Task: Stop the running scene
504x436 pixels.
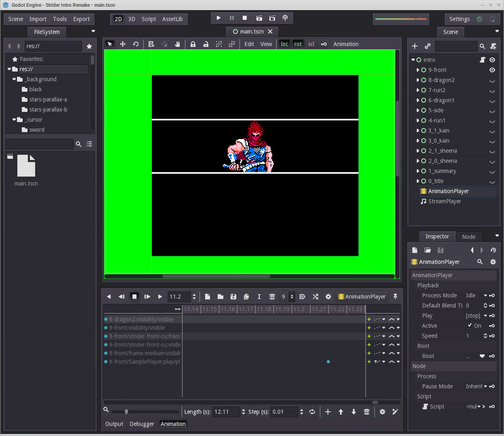Action: [245, 18]
